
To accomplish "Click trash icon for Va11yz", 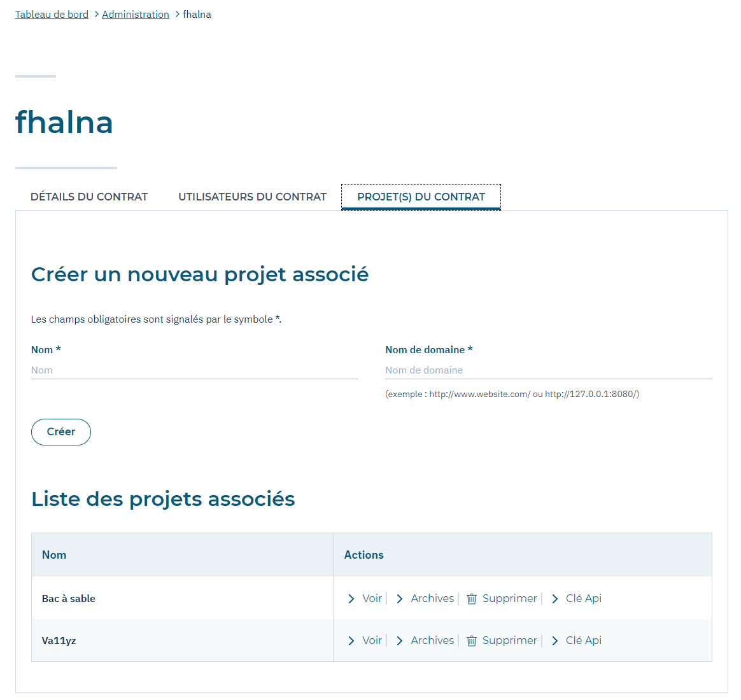I will 471,641.
